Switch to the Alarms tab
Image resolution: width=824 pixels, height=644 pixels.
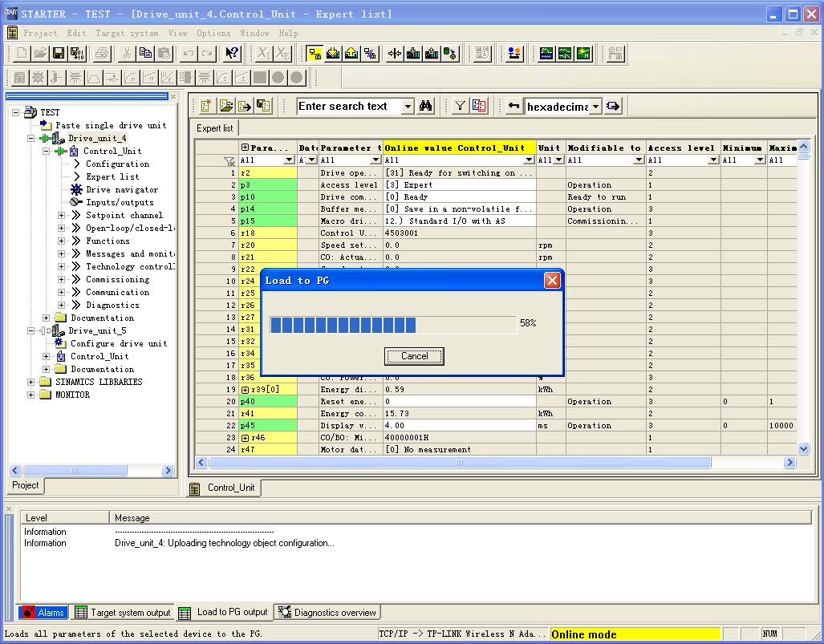[x=43, y=613]
